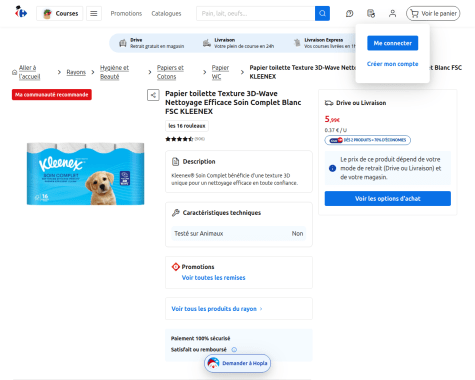Viewport: 475px width, 380px height.
Task: Click the Description heading text
Action: pyautogui.click(x=199, y=162)
